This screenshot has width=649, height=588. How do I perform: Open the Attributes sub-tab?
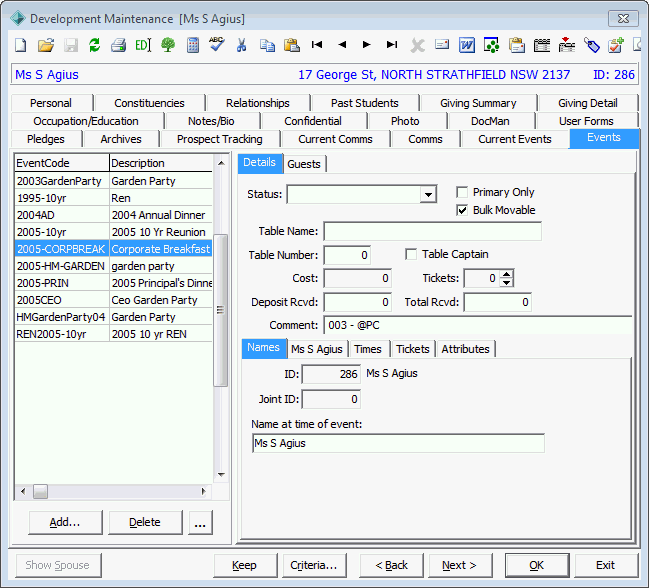tap(465, 349)
